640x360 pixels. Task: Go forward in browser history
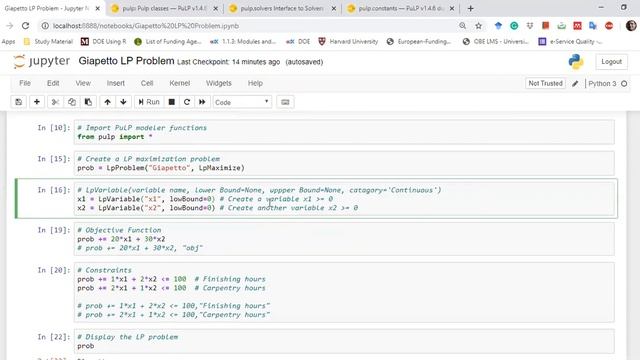(x=9, y=26)
